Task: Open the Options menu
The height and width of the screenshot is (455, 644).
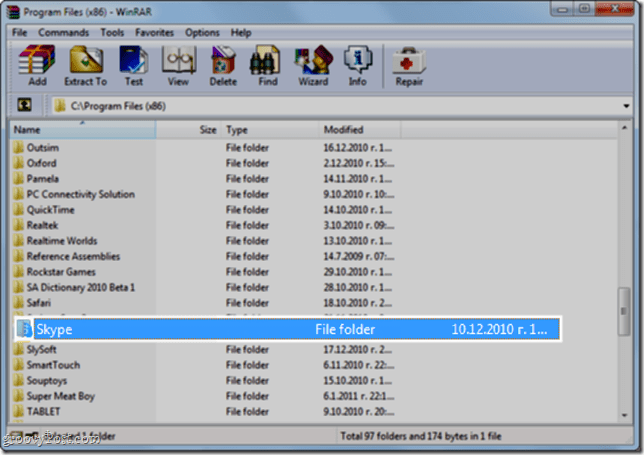Action: pos(202,32)
